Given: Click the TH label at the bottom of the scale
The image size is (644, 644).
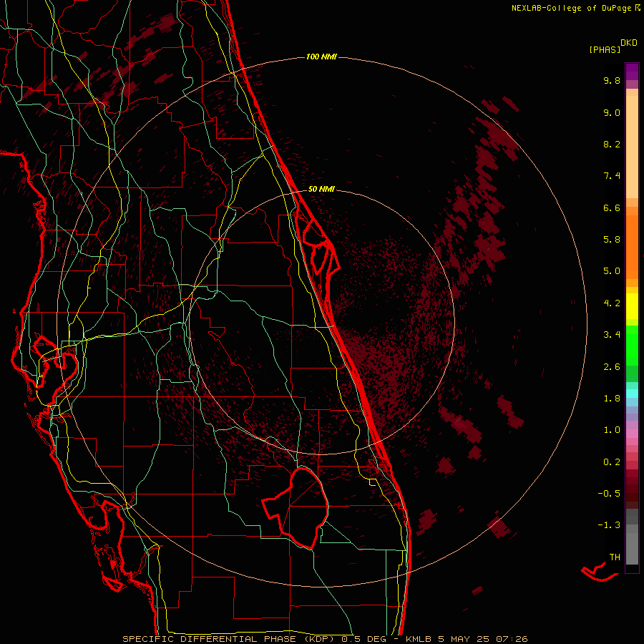Looking at the screenshot, I should 615,557.
